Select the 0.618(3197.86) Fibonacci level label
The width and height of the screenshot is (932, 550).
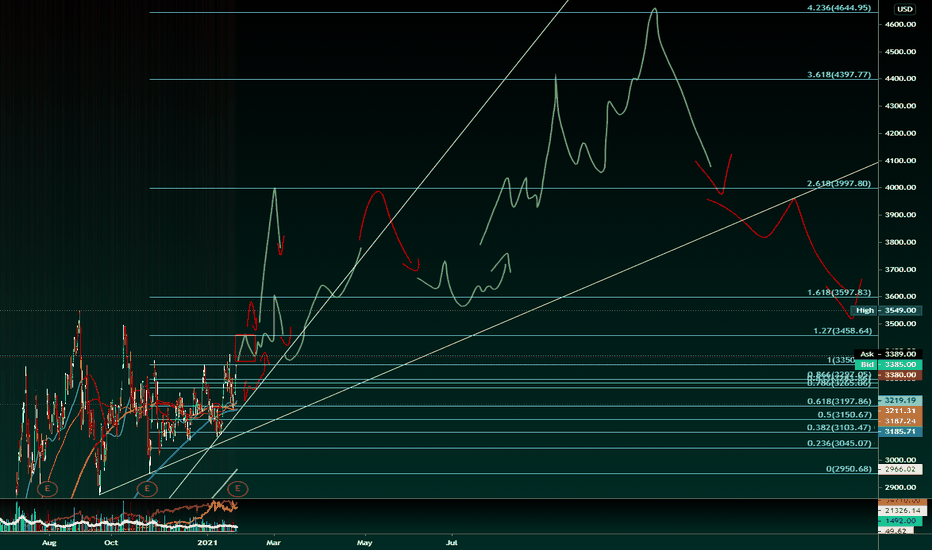point(839,401)
